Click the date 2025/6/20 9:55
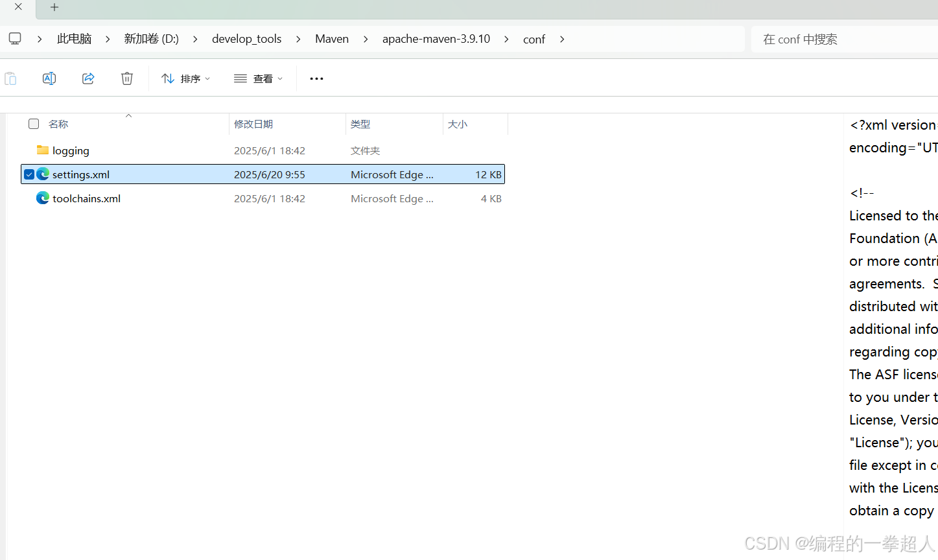Screen dimensions: 938x560 click(x=270, y=174)
